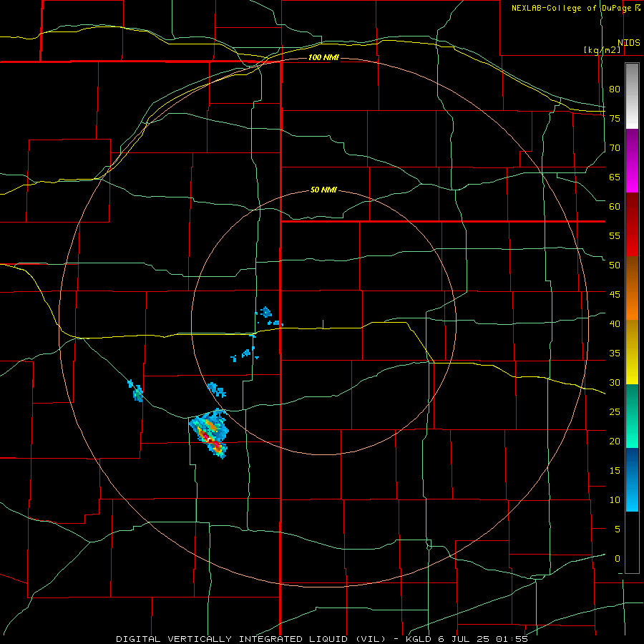Click the color scale value 75
Screen dimensions: 644x644
pos(615,118)
